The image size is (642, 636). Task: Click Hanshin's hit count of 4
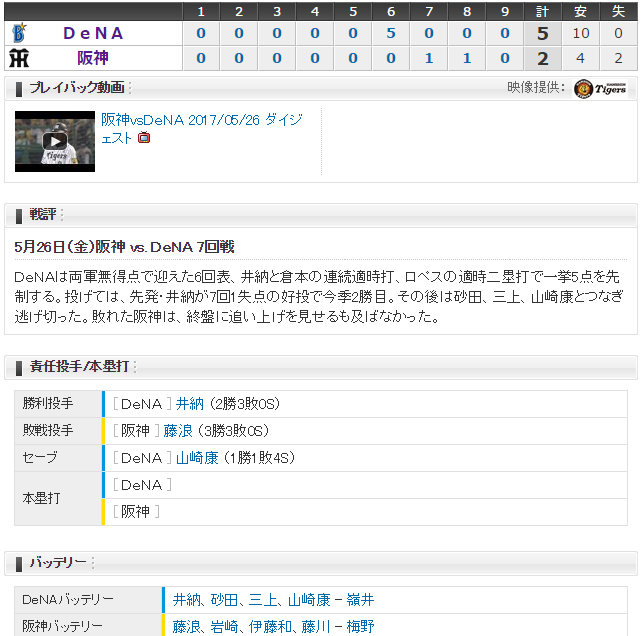581,58
